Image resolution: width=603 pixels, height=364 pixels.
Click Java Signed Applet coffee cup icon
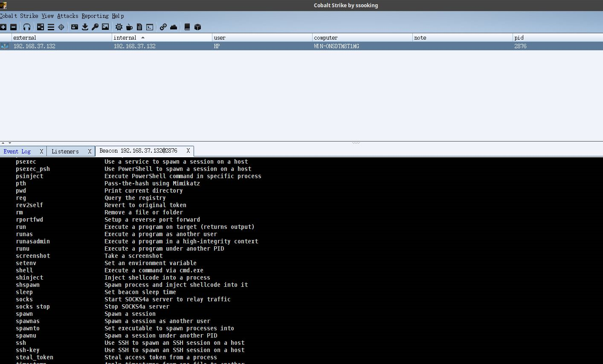129,27
